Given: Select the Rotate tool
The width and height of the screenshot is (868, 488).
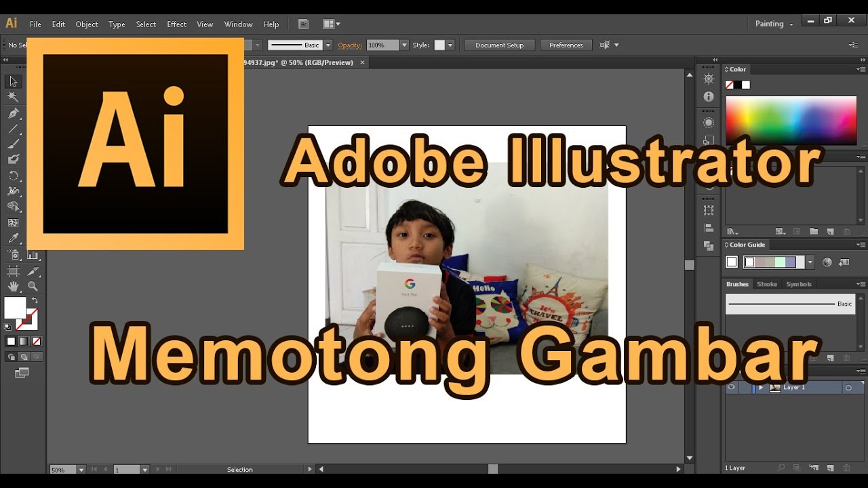Looking at the screenshot, I should pos(13,176).
